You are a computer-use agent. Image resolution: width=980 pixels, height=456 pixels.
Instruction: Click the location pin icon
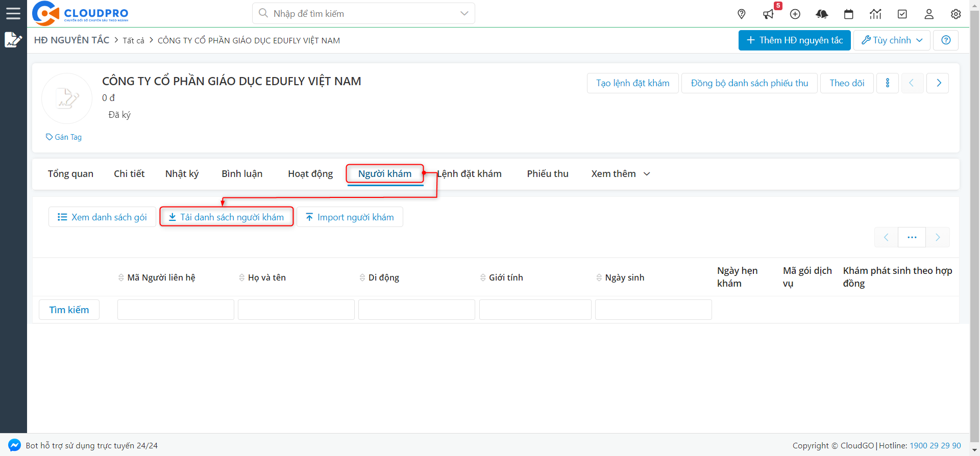pyautogui.click(x=742, y=14)
